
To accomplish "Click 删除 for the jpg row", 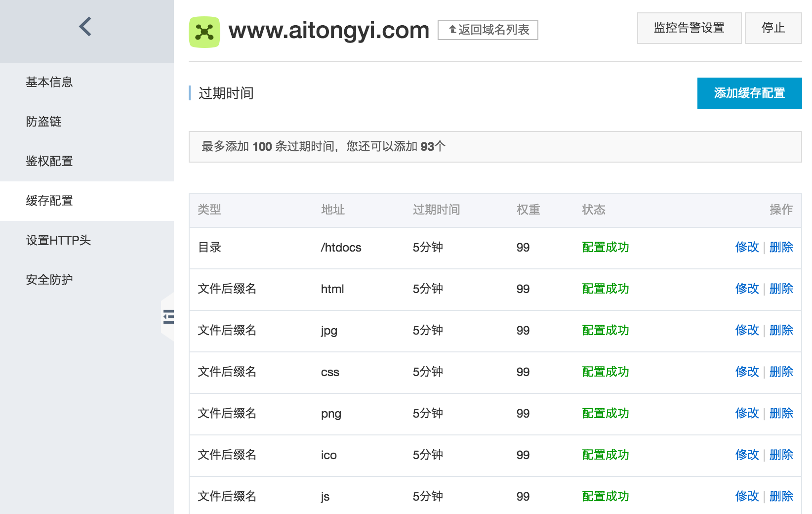I will click(781, 330).
